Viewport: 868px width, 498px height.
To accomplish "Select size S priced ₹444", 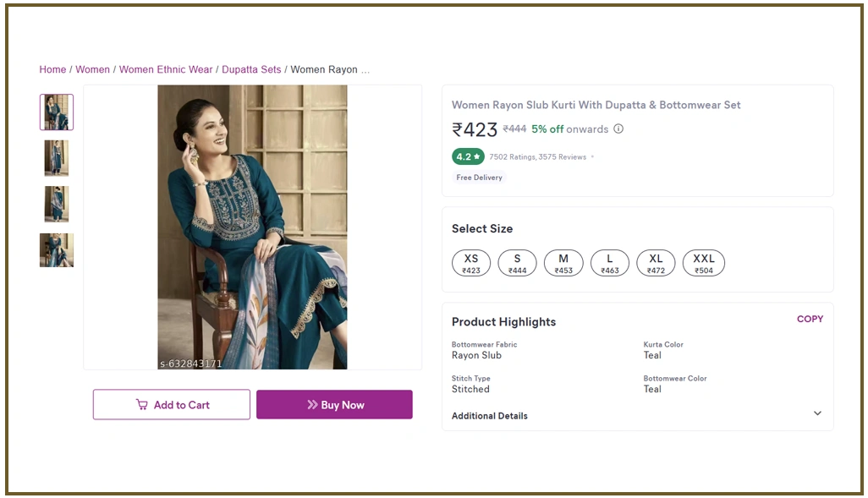I will pyautogui.click(x=517, y=263).
